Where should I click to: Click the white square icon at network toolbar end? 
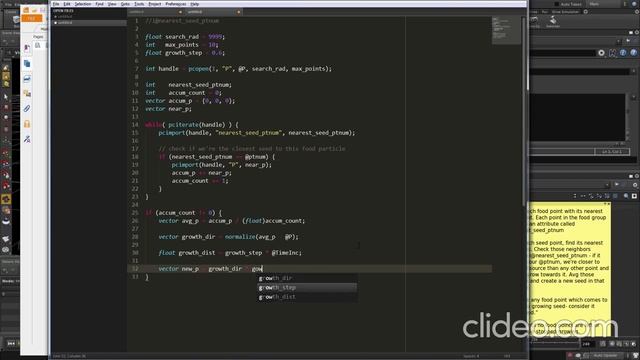point(634,196)
